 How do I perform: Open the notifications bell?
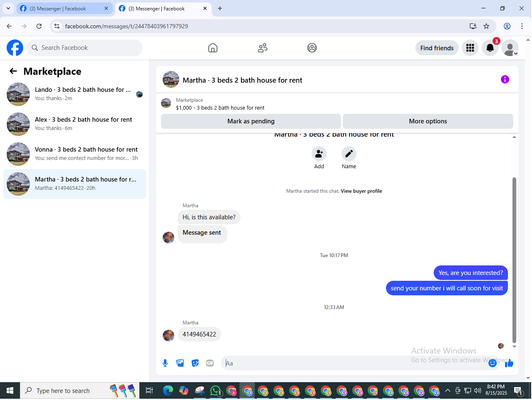490,48
